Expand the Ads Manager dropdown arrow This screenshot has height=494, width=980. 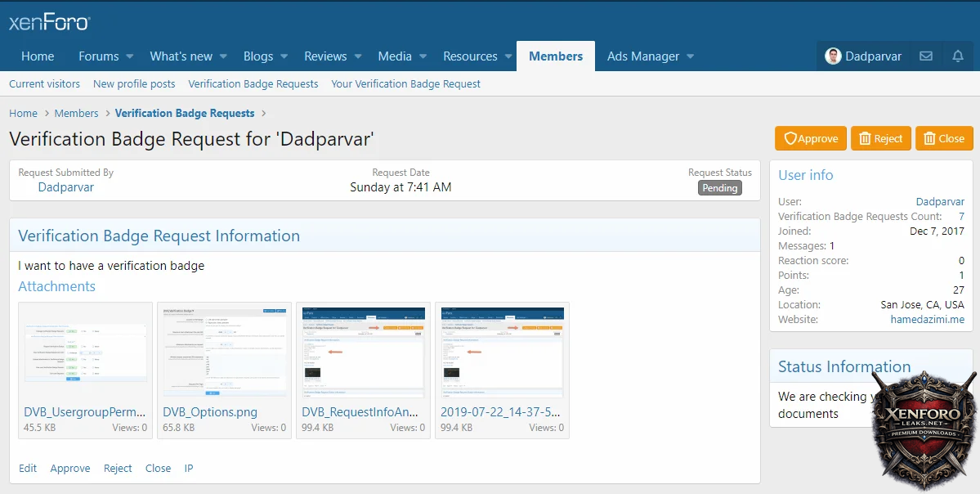pyautogui.click(x=690, y=56)
